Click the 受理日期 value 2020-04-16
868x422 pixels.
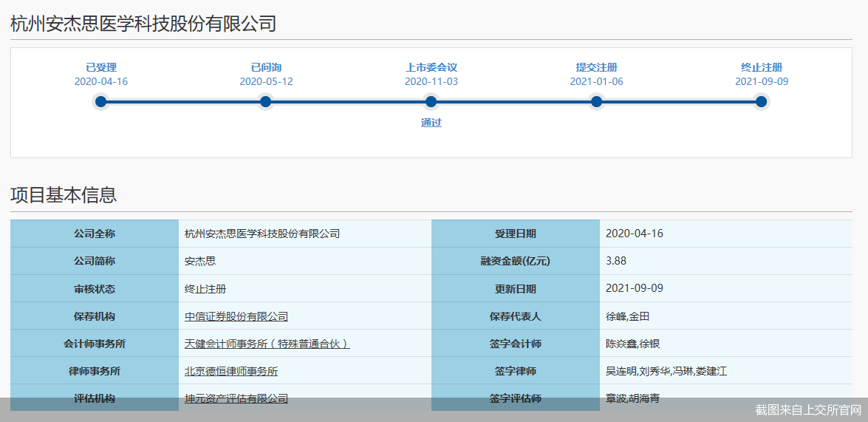pyautogui.click(x=635, y=234)
